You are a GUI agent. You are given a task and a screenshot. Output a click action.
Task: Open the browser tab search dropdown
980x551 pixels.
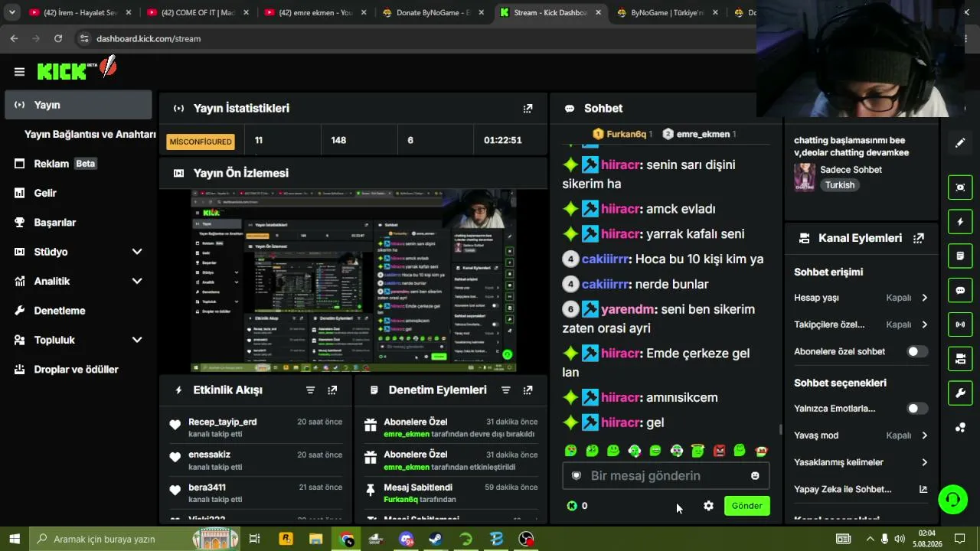11,12
